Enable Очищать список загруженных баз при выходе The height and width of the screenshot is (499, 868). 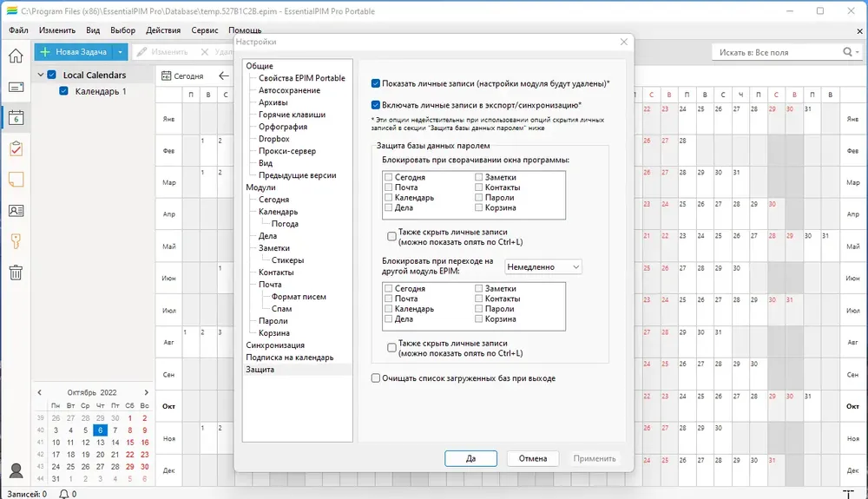[x=375, y=378]
